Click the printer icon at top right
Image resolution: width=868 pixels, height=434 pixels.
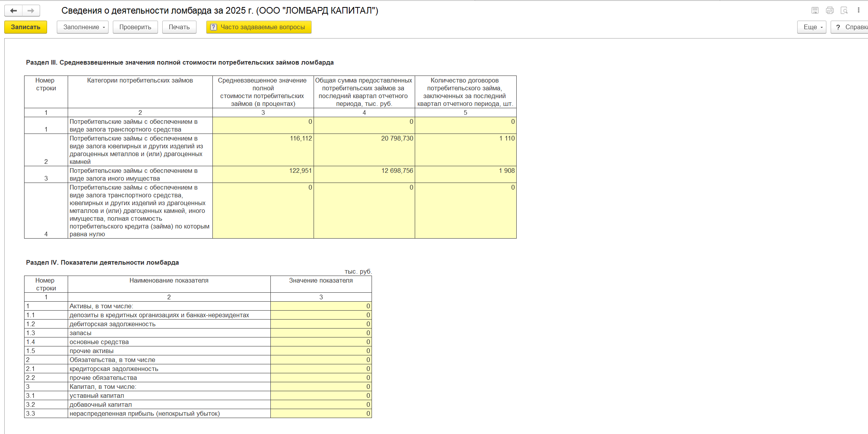click(829, 11)
